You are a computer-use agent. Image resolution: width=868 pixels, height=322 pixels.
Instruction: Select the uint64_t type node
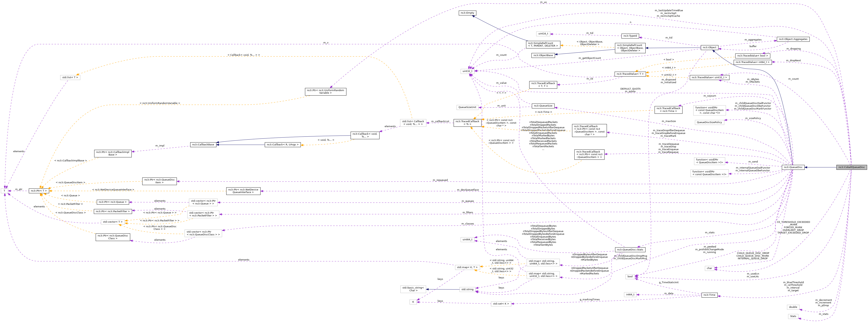(467, 240)
